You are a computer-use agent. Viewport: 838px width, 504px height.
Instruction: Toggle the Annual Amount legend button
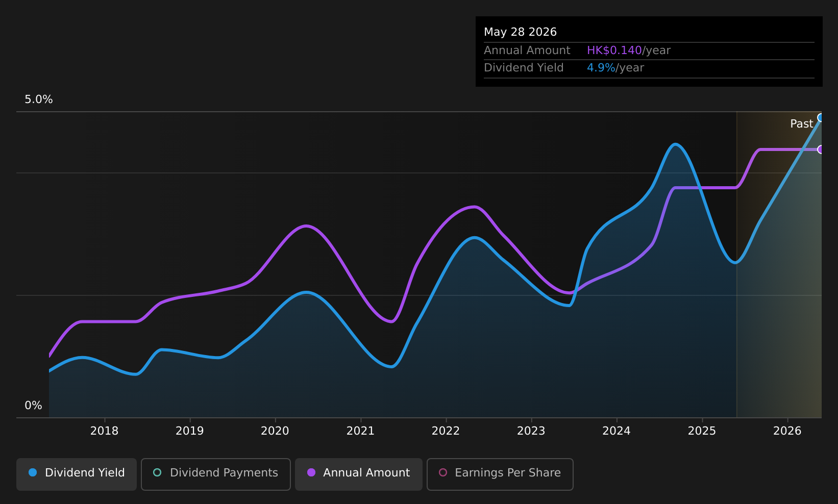coord(359,474)
